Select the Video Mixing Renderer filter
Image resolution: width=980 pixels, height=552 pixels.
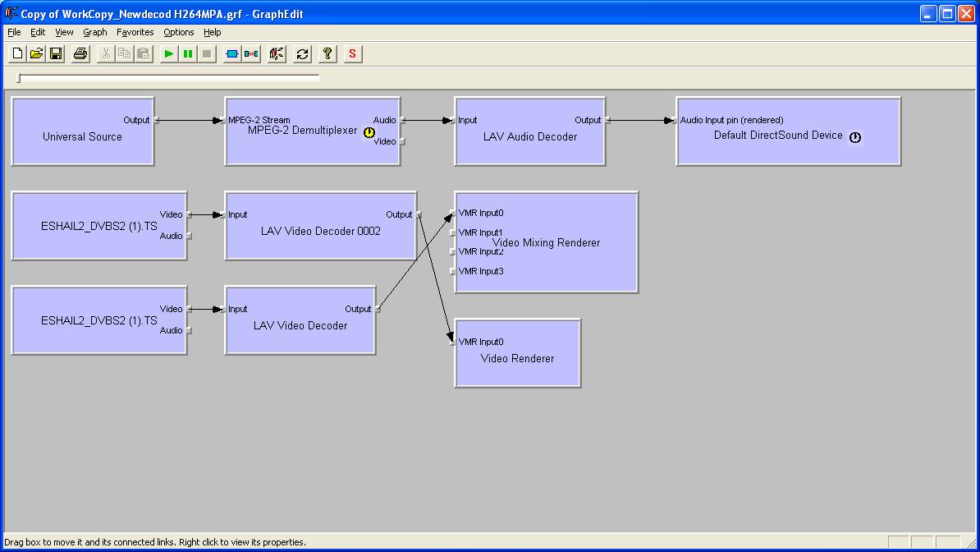click(547, 242)
